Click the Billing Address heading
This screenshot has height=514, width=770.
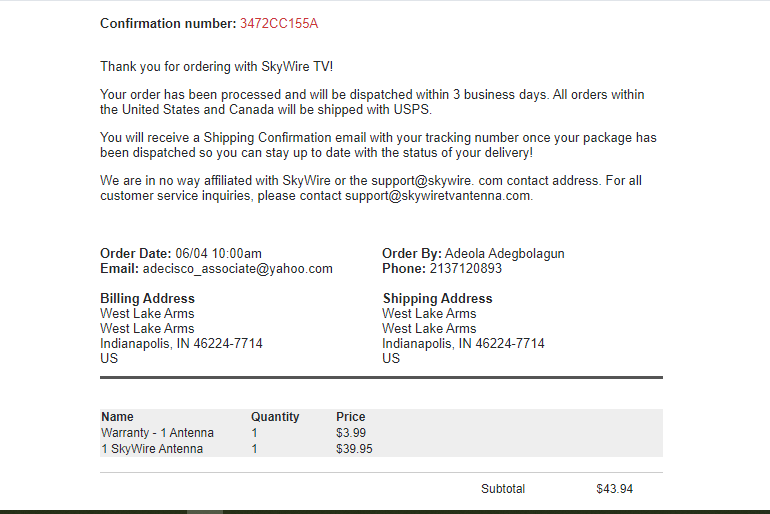coord(147,298)
